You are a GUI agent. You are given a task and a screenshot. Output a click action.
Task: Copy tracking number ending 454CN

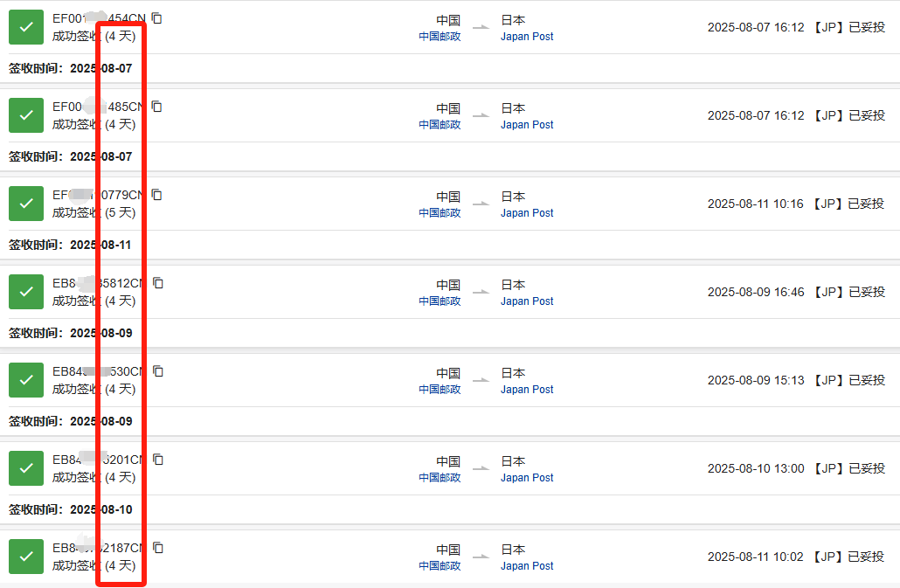click(x=156, y=18)
